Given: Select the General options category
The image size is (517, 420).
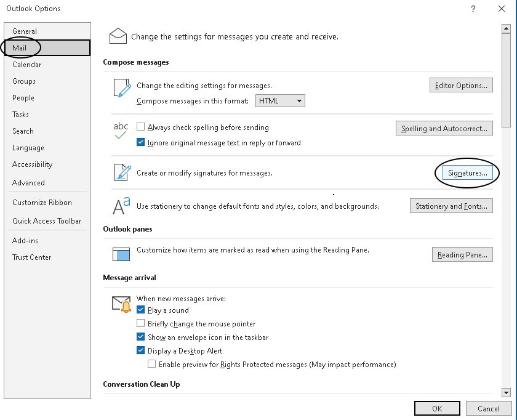Looking at the screenshot, I should (47, 31).
